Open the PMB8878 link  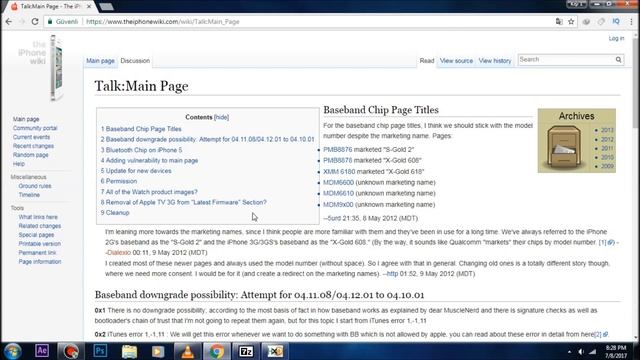point(338,160)
